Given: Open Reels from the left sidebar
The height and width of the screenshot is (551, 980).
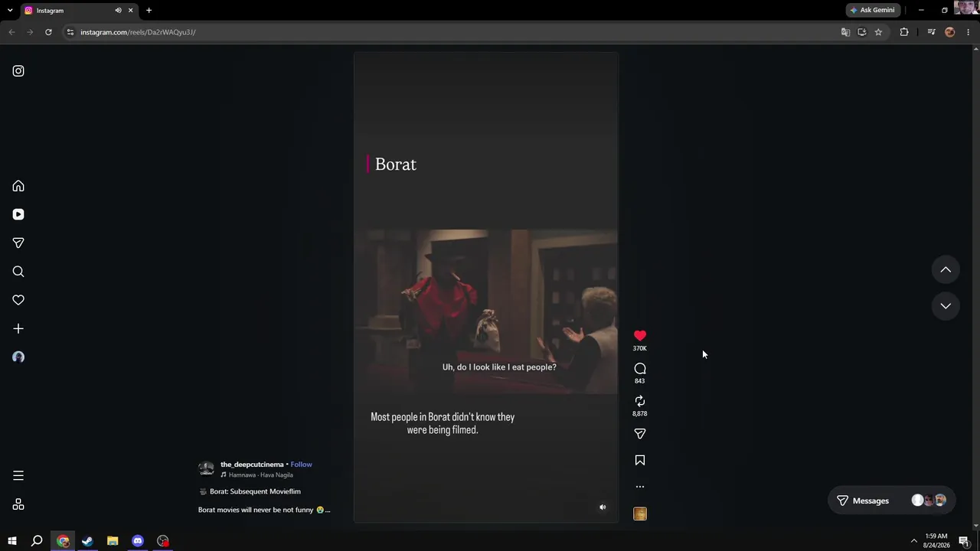Looking at the screenshot, I should tap(18, 214).
